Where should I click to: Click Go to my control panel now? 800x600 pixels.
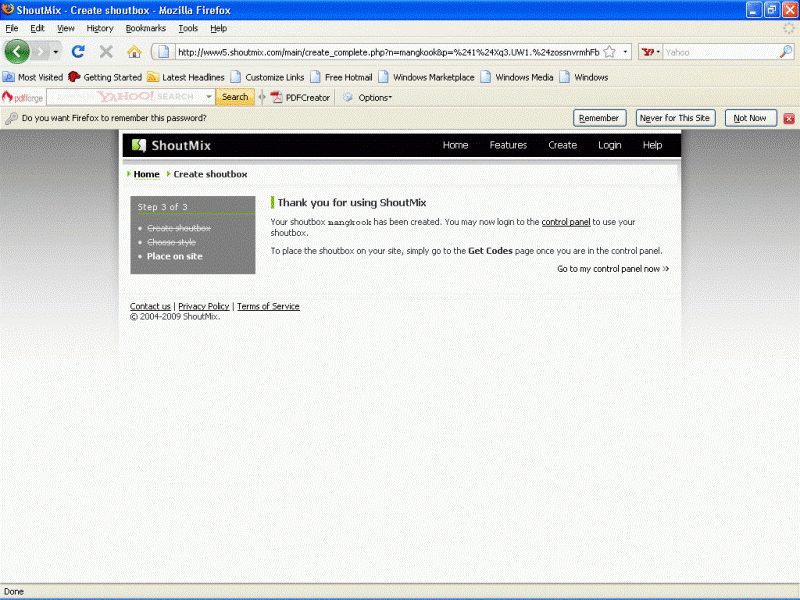click(613, 269)
